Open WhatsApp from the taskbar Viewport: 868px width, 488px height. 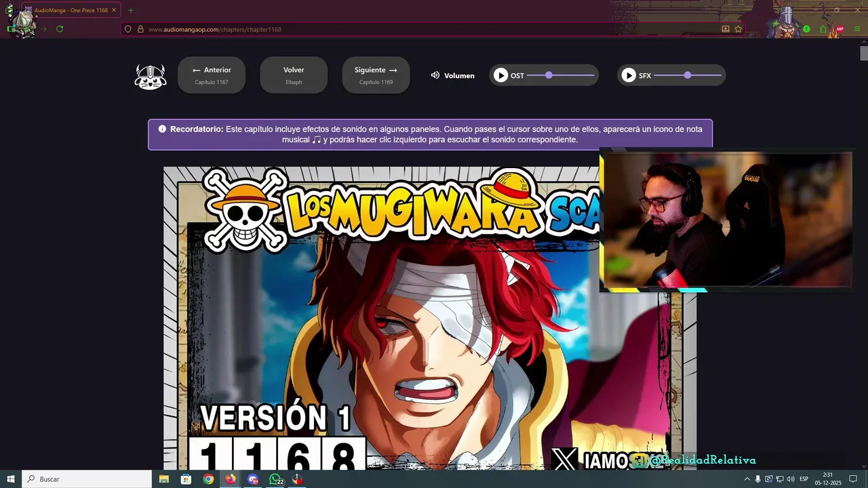(x=275, y=479)
